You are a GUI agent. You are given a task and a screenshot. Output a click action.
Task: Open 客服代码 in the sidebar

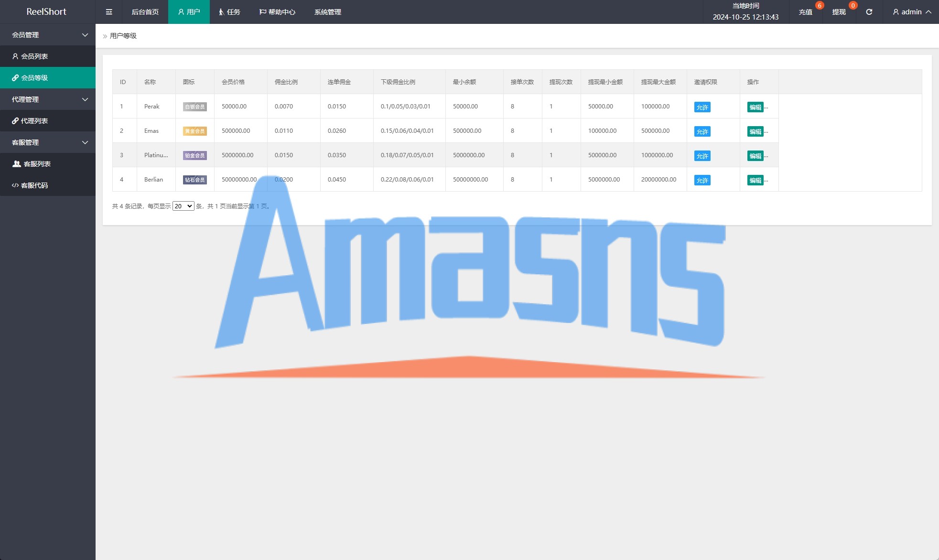(48, 185)
